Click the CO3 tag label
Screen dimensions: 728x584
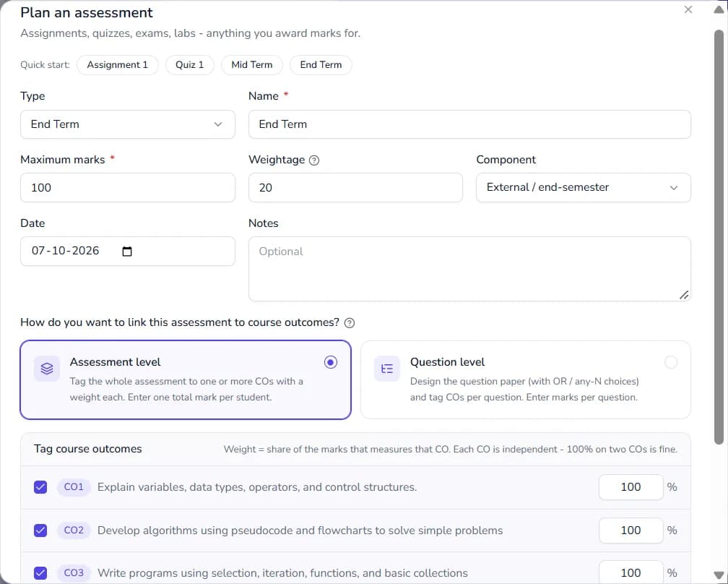[x=74, y=573]
